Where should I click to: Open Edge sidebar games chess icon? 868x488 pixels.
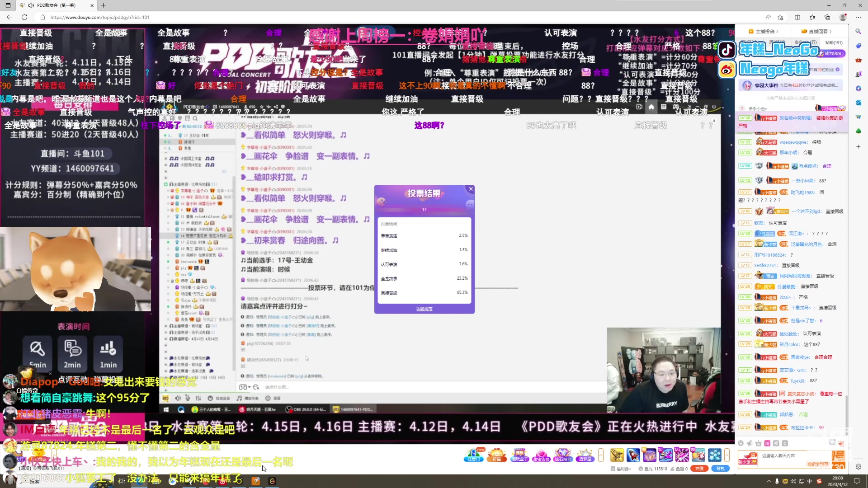[858, 74]
